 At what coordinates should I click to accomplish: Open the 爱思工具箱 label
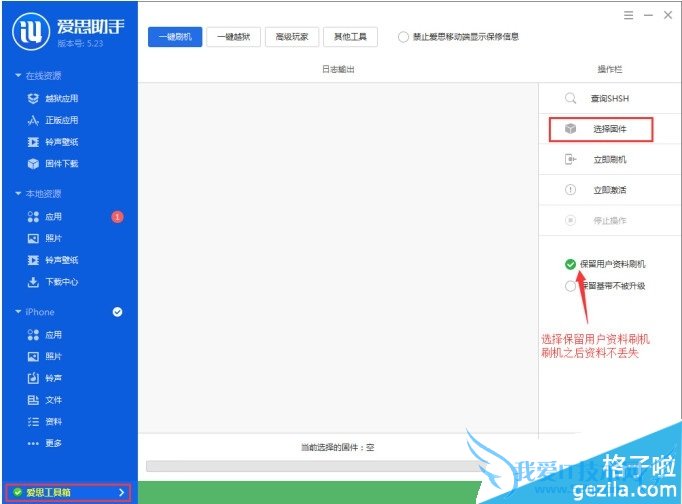[48, 492]
